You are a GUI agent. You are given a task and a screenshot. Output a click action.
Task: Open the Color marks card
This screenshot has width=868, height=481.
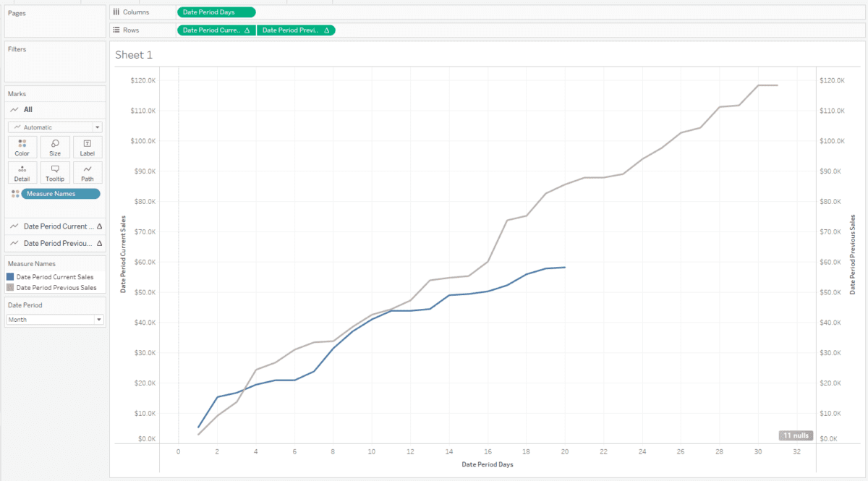pos(22,148)
